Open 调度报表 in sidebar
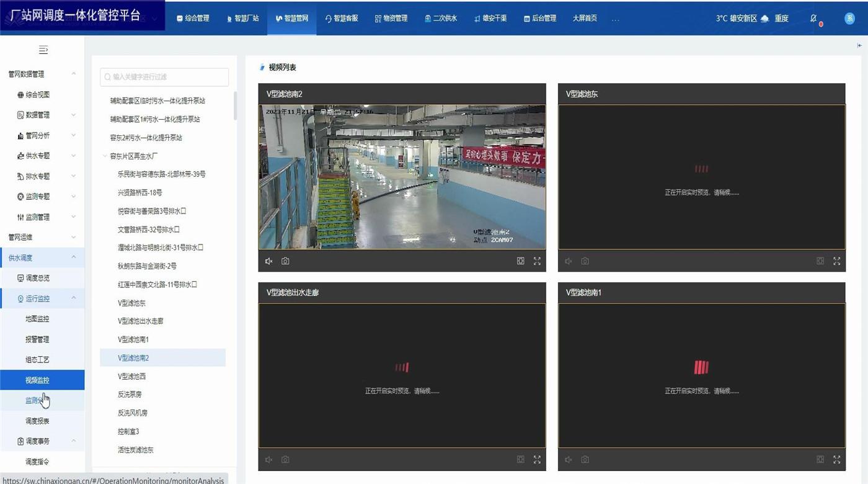 click(x=37, y=421)
